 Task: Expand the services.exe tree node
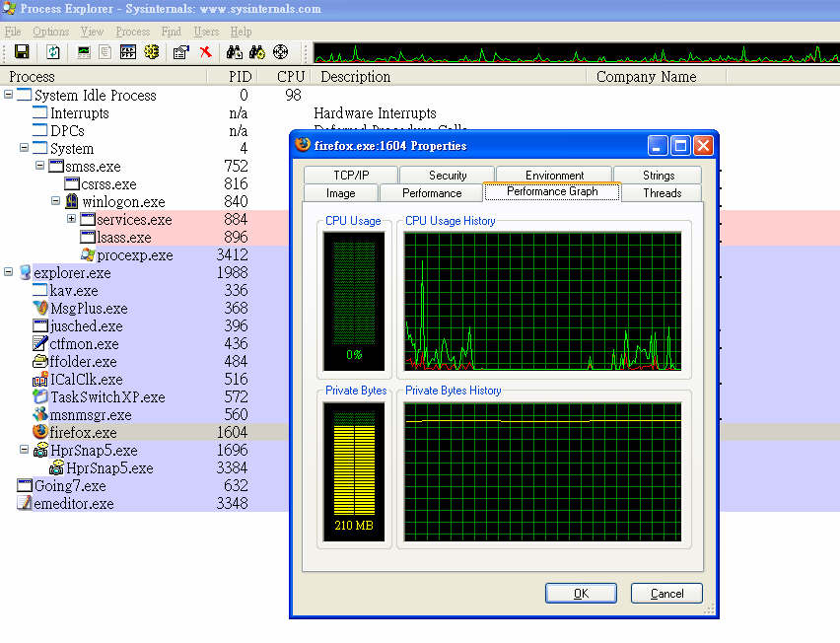tap(72, 219)
